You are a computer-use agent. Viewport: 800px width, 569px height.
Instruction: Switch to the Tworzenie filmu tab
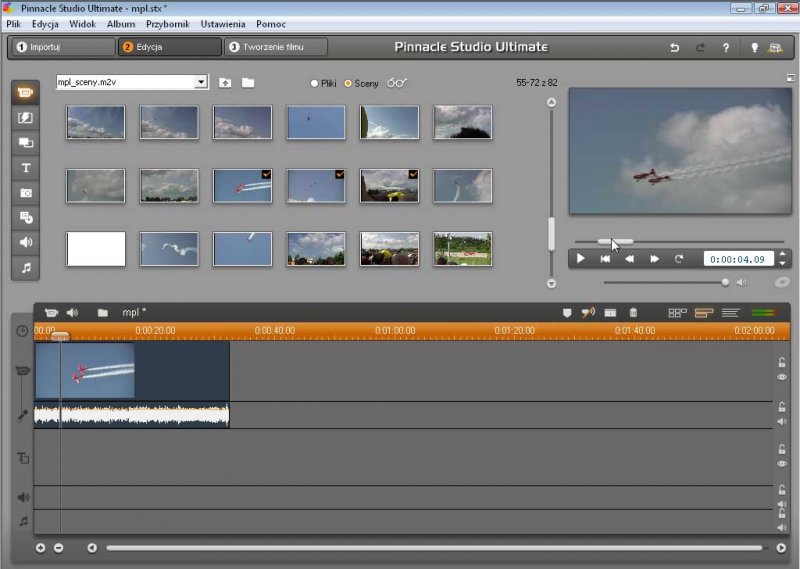click(276, 47)
